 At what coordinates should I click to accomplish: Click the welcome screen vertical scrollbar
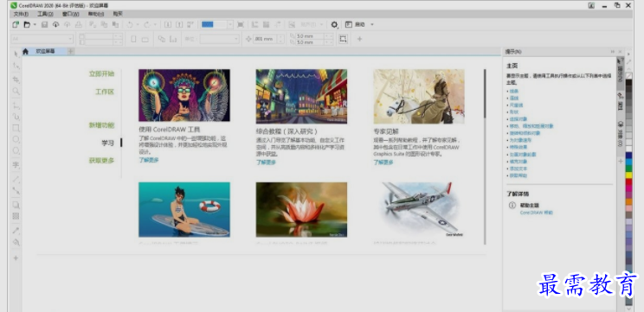coord(485,93)
